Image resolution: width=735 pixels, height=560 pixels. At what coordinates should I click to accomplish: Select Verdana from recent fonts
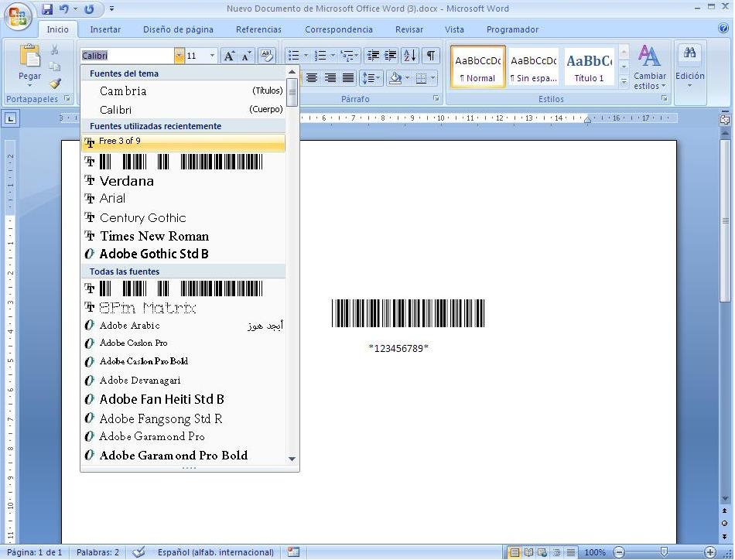pos(183,181)
